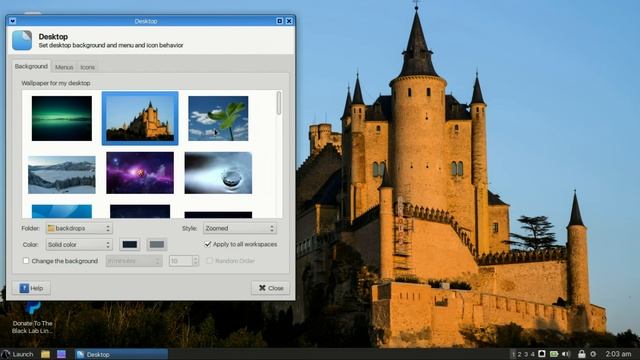Select the snowy mountain lake wallpaper
The height and width of the screenshot is (360, 640).
click(x=62, y=174)
